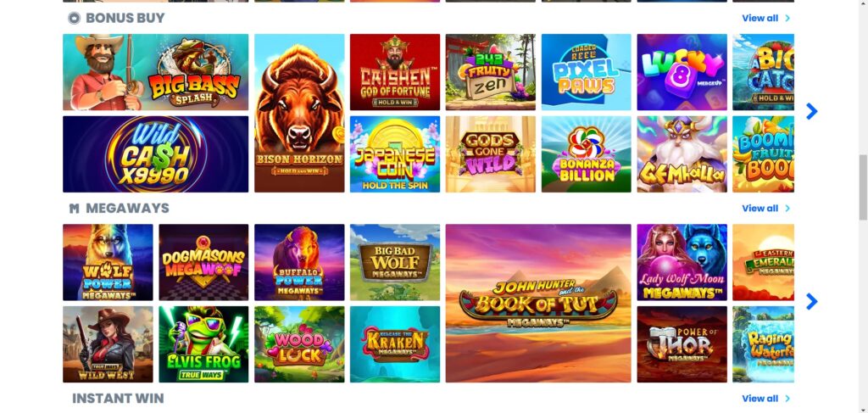868x413 pixels.
Task: Click chevron beside Megaways View all
Action: pyautogui.click(x=787, y=209)
